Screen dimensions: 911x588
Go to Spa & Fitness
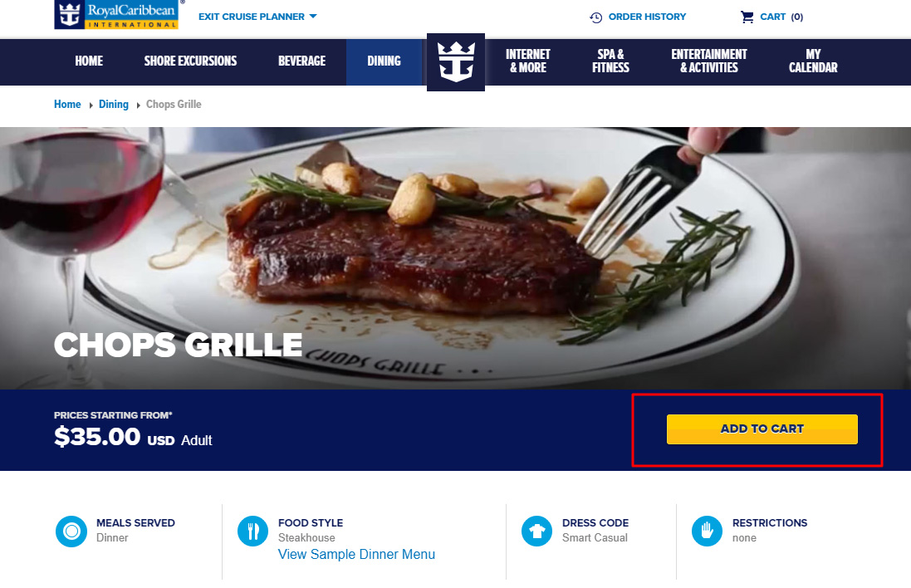610,61
